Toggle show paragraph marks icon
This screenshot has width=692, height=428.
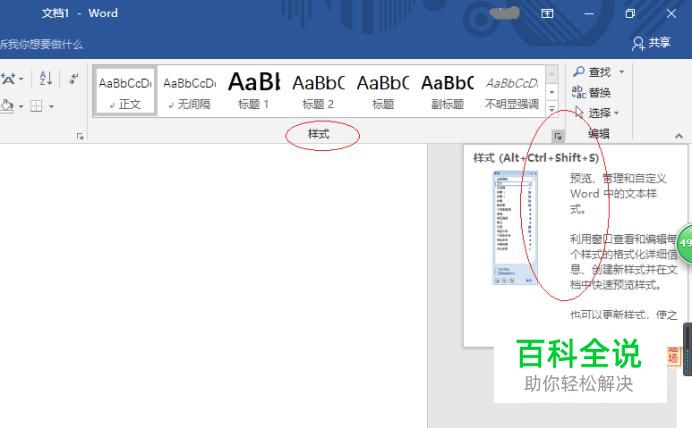[x=73, y=79]
